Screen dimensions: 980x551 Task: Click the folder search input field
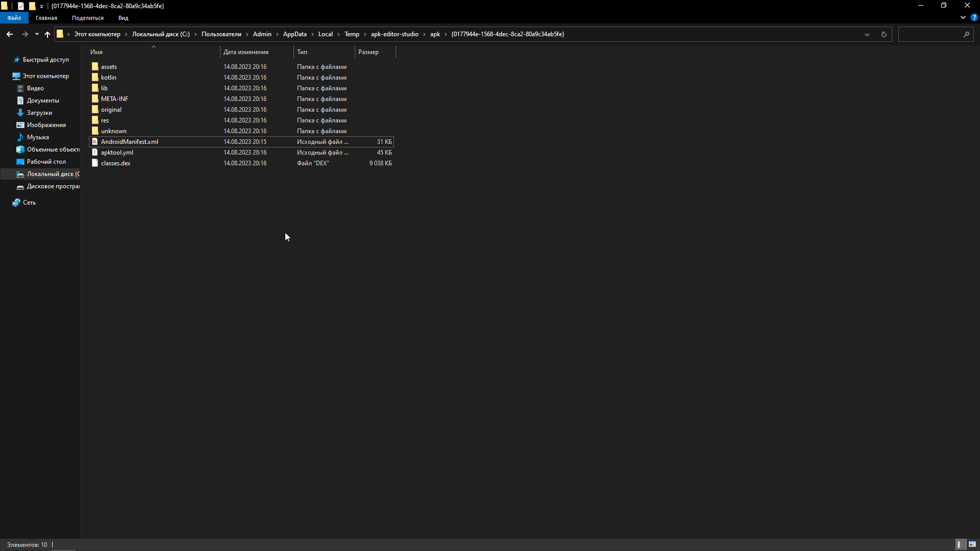tap(930, 34)
